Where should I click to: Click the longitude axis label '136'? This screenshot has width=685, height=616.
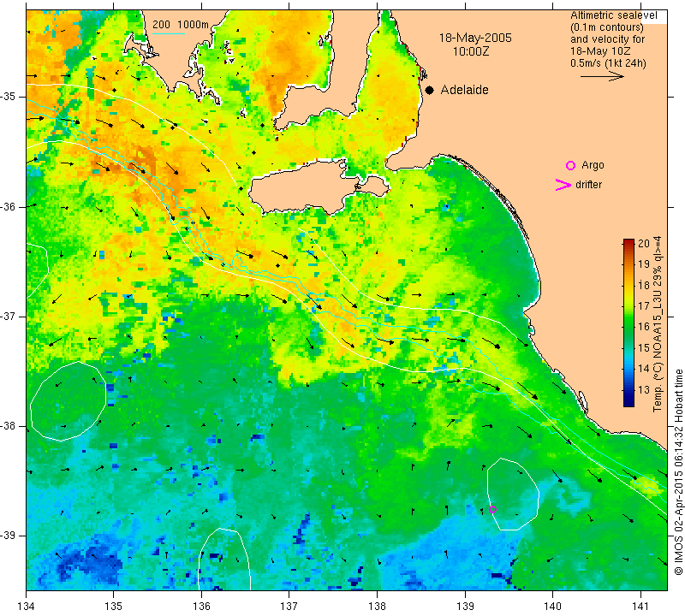coord(201,606)
